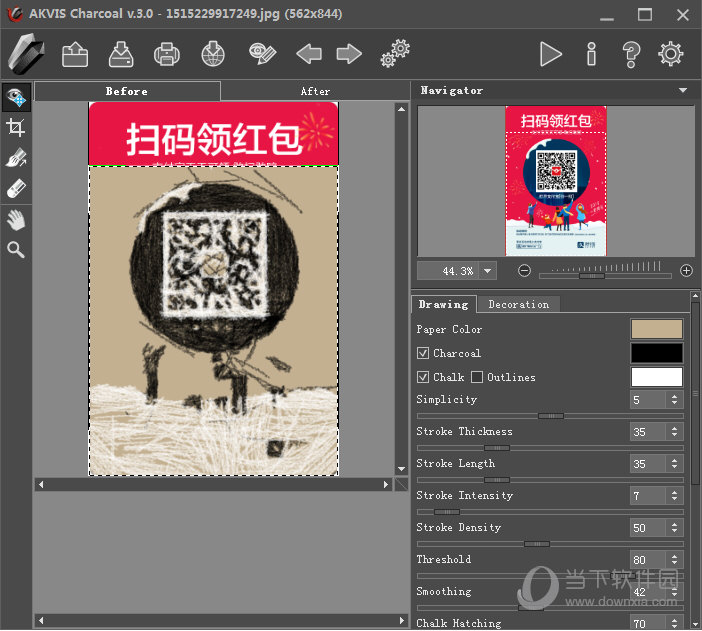
Task: Select the stroke direction brush tool
Action: (16, 158)
